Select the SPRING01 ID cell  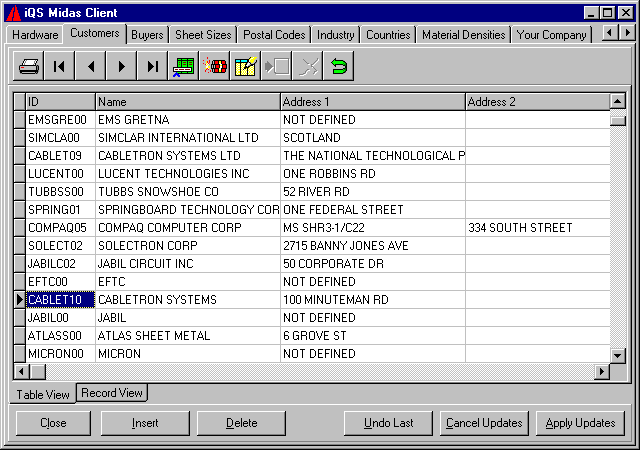(60, 209)
